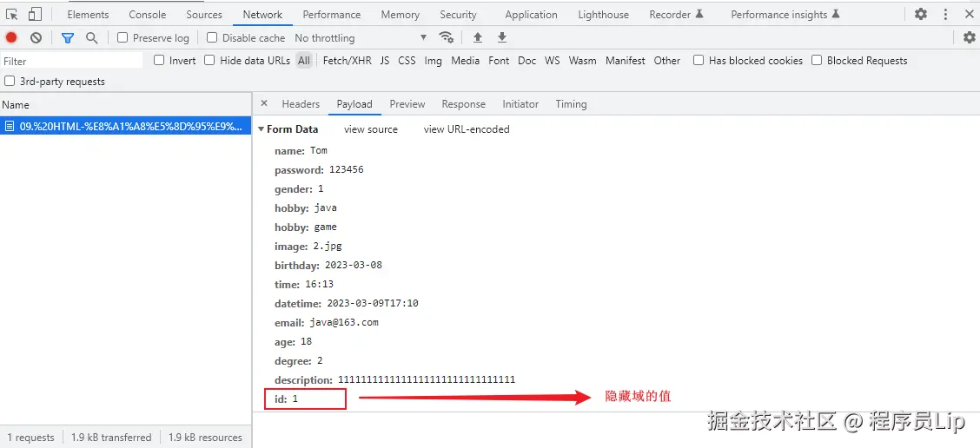This screenshot has height=448, width=980.
Task: Open network conditions wifi icon
Action: coord(447,37)
